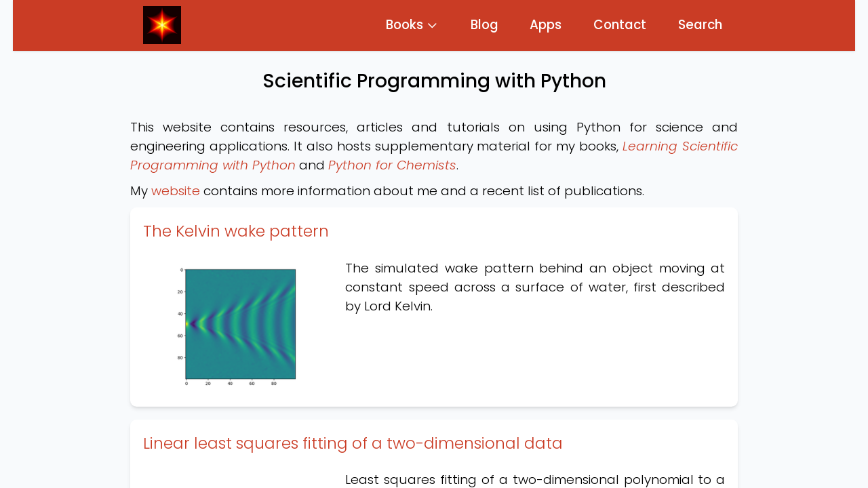Open the Python for Chemists link
Screen dimensions: 868x488
coord(391,165)
